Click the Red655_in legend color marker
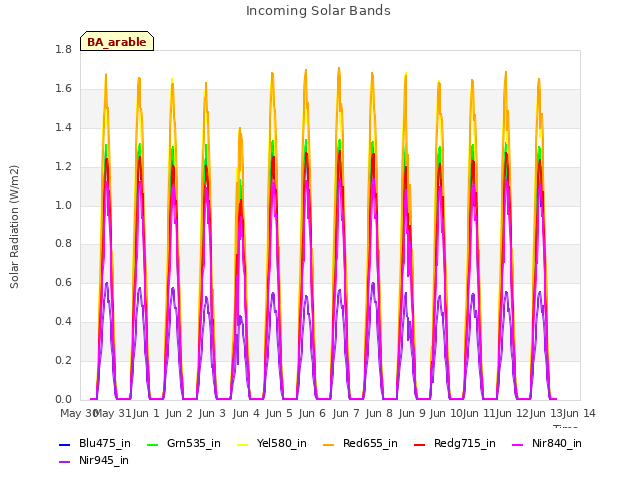The width and height of the screenshot is (640, 480). [329, 444]
